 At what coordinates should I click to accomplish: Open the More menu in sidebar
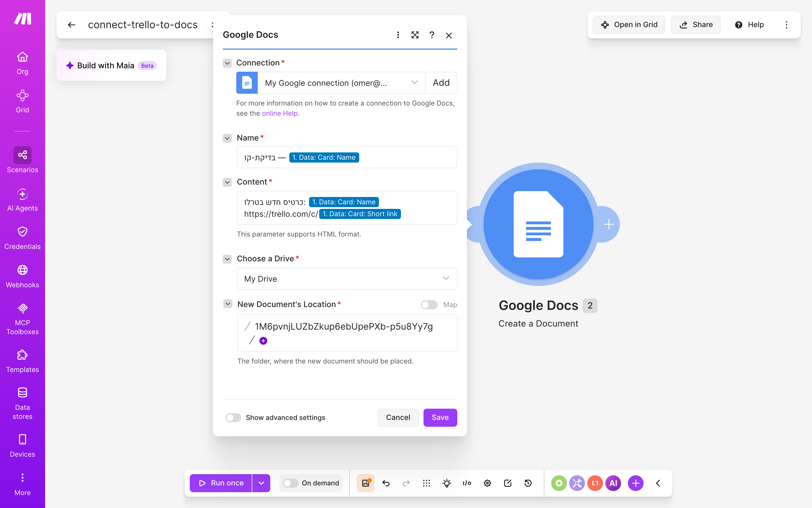23,485
